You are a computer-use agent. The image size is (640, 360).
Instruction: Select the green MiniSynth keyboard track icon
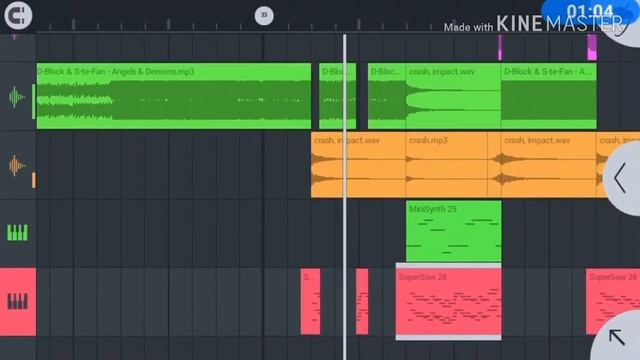coord(18,233)
